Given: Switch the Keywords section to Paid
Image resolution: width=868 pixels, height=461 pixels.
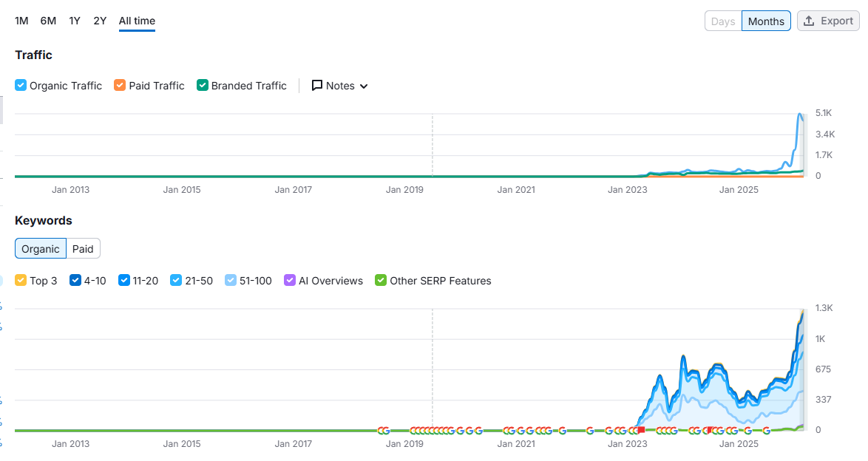Looking at the screenshot, I should tap(82, 248).
